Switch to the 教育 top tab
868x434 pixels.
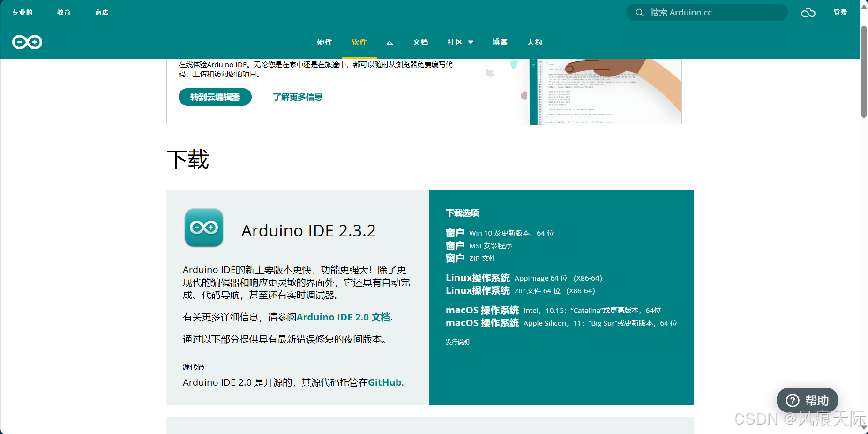64,13
